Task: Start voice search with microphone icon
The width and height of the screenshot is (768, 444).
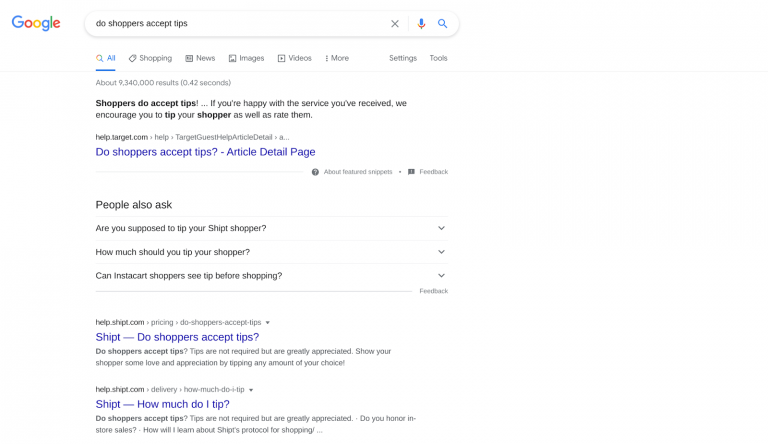Action: (x=421, y=24)
